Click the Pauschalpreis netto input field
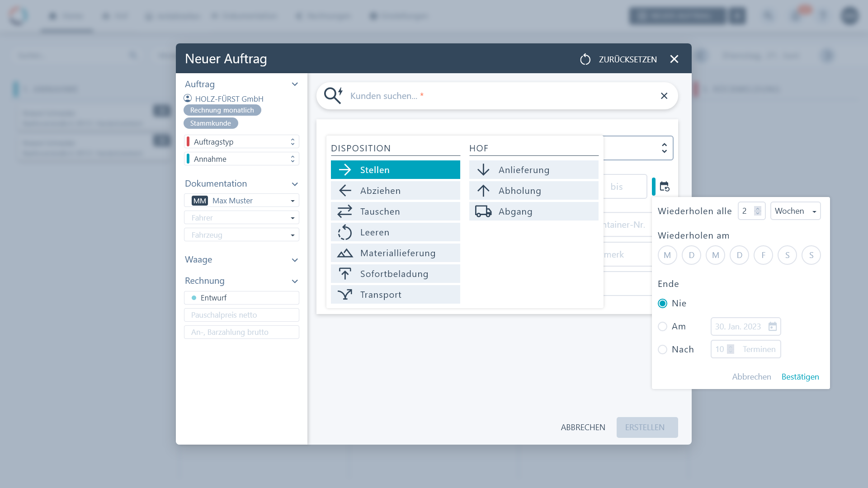The width and height of the screenshot is (868, 488). (241, 315)
